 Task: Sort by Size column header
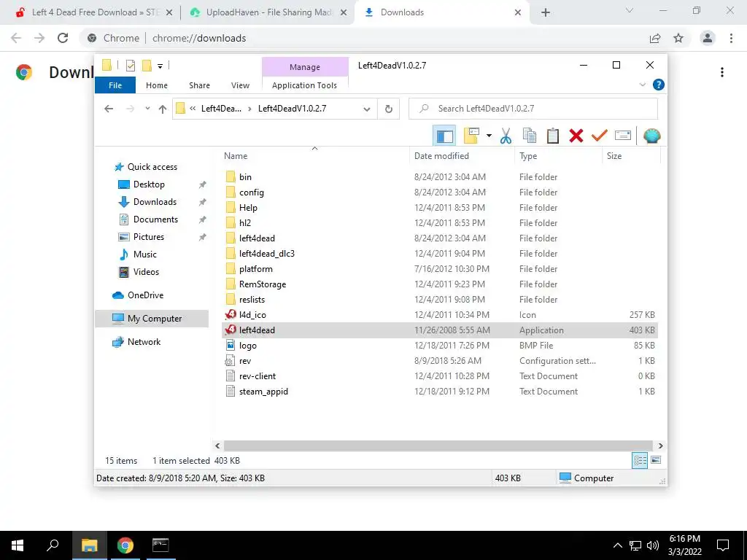[x=614, y=156]
